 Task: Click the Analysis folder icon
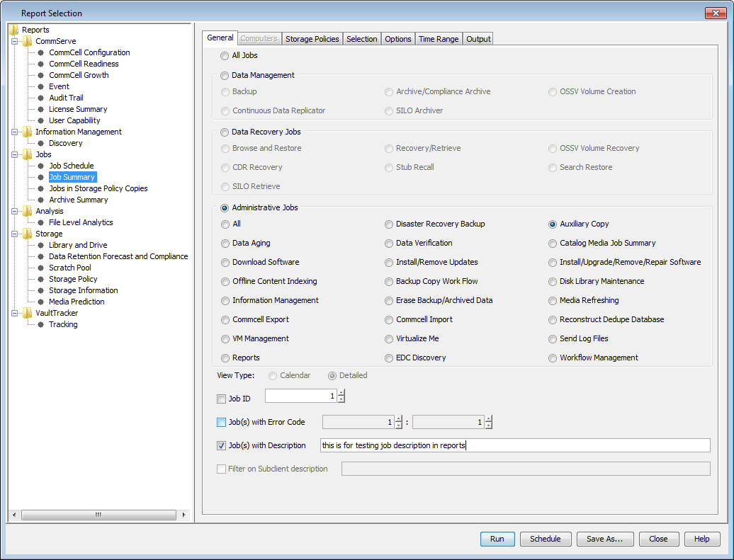point(28,210)
